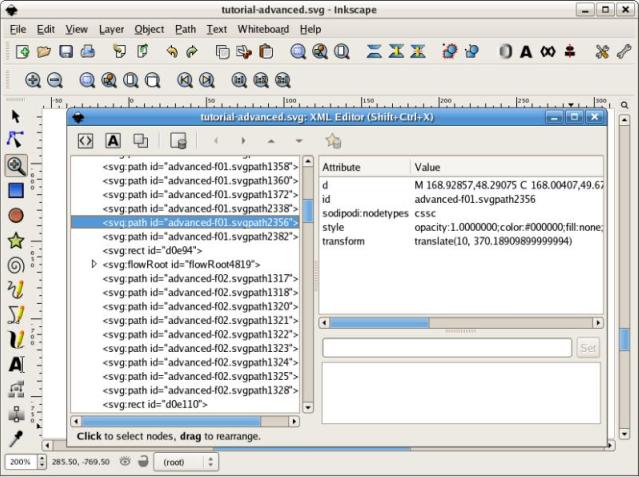Click Delete node icon in XML Editor
Image resolution: width=639 pixels, height=477 pixels.
tap(178, 141)
